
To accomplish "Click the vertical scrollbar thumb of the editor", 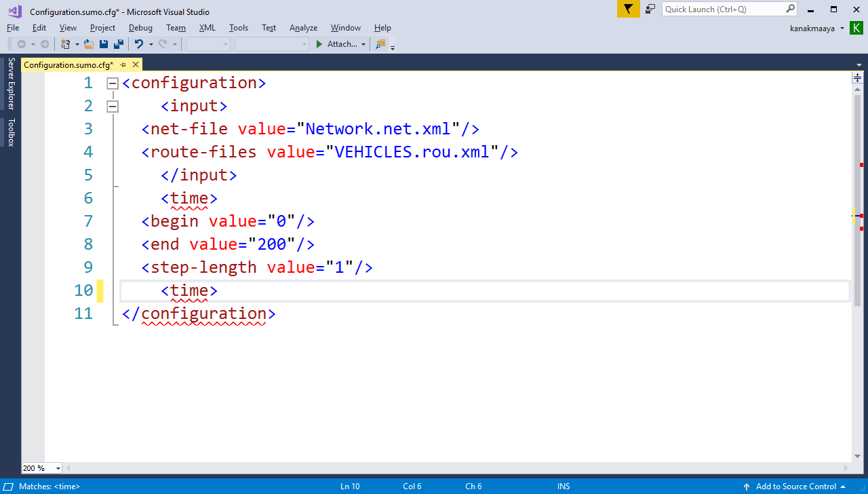I will pyautogui.click(x=857, y=200).
